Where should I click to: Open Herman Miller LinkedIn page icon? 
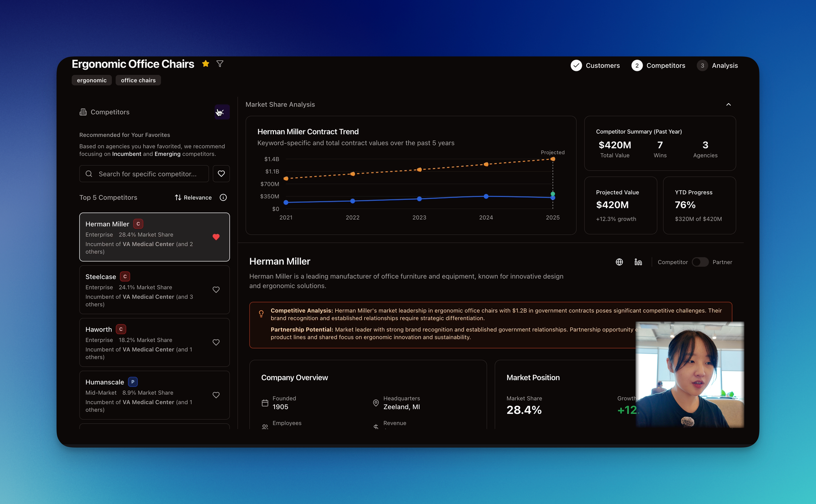pyautogui.click(x=638, y=262)
